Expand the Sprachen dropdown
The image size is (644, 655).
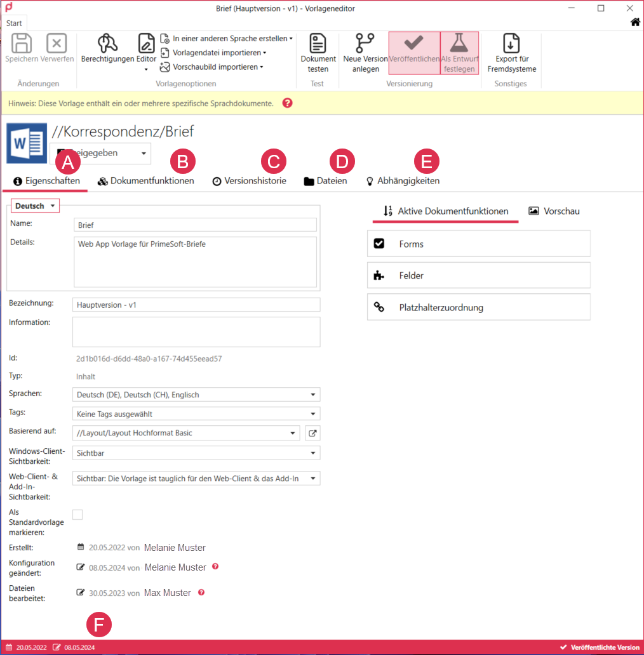313,395
